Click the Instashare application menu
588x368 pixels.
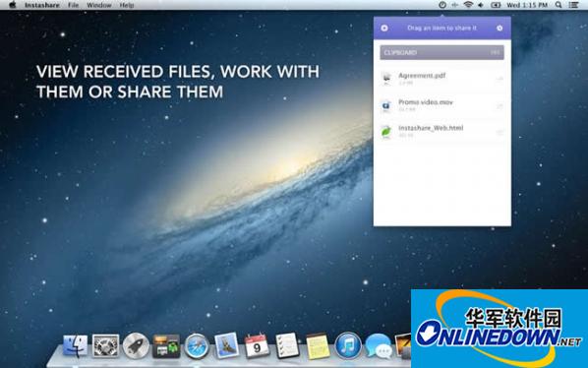(42, 5)
